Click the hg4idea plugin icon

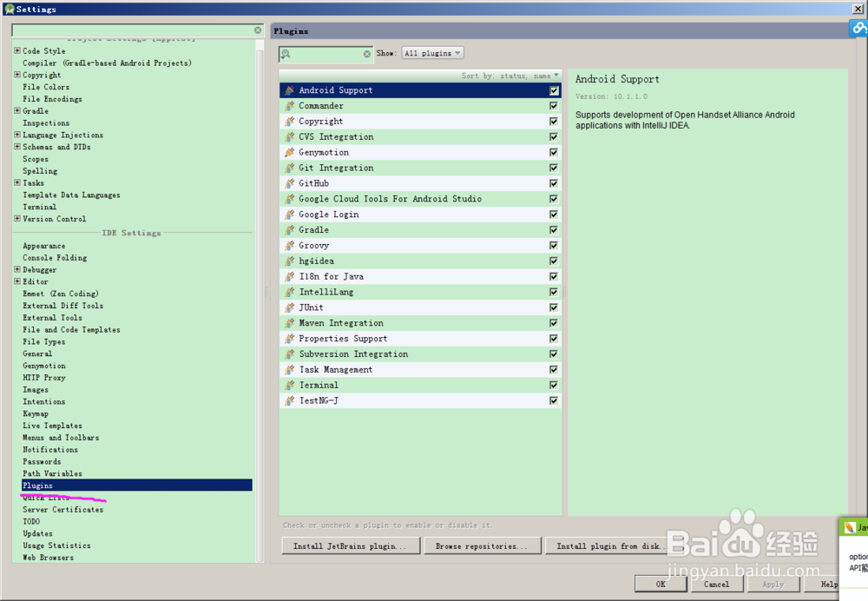point(289,261)
